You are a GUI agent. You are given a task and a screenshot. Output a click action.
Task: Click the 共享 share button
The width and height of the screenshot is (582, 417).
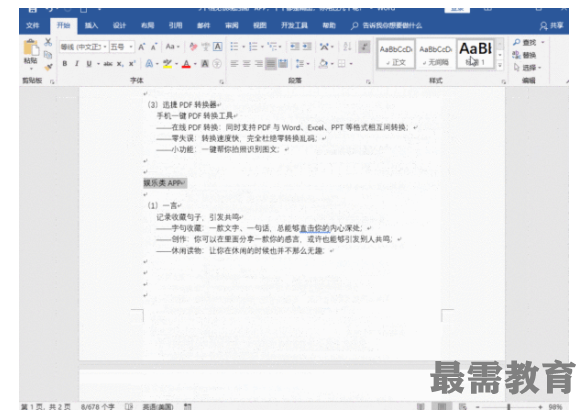point(551,26)
